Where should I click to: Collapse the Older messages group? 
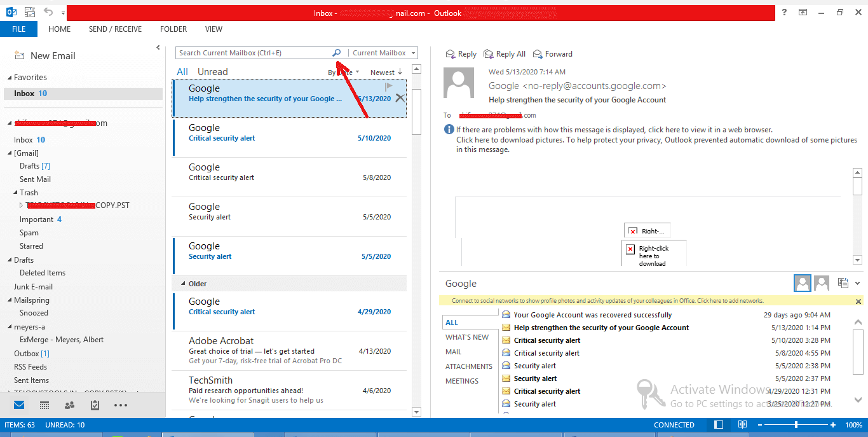pyautogui.click(x=183, y=284)
